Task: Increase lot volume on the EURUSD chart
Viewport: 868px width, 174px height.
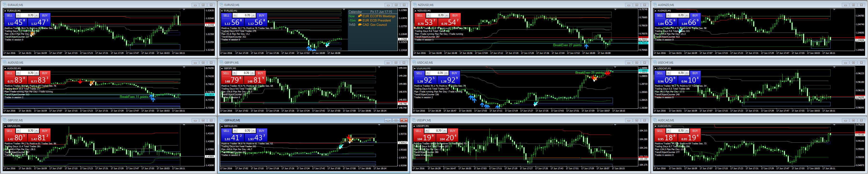Action: tap(254, 16)
